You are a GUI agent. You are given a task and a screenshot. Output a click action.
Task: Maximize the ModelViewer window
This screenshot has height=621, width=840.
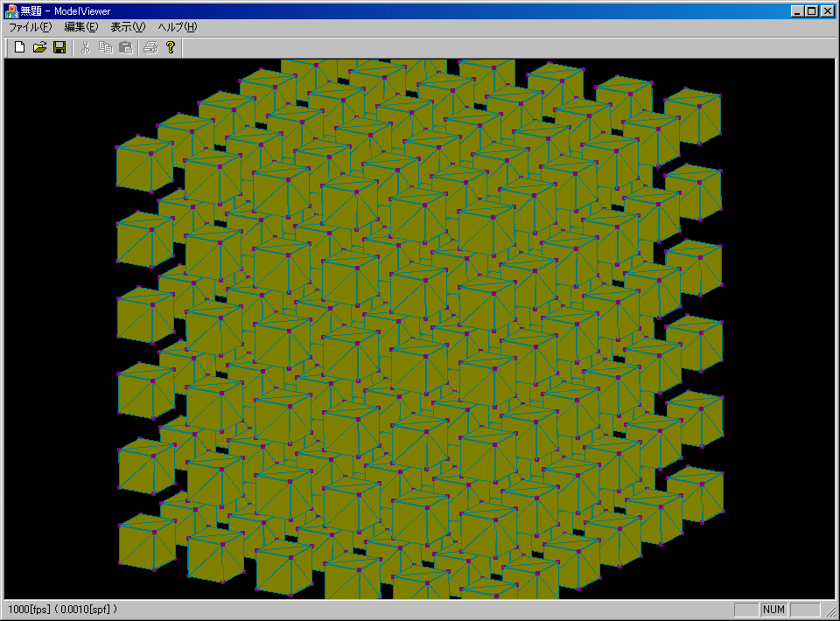tap(812, 11)
